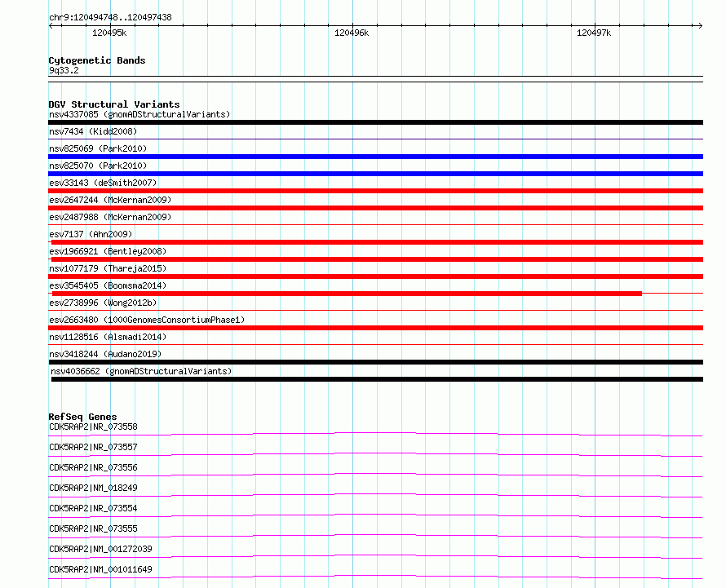Click CDK5RAP2|NM_001272039 transcript label
The height and width of the screenshot is (588, 726).
(100, 549)
